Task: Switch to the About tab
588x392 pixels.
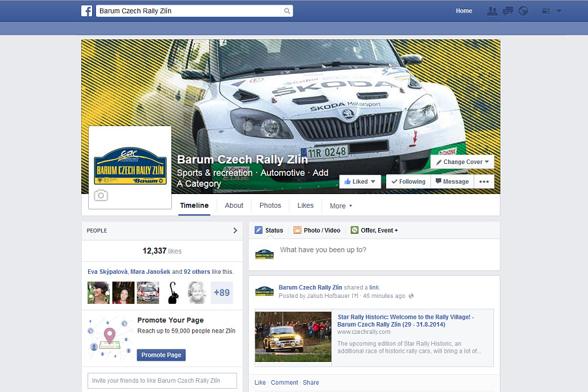Action: (x=234, y=206)
